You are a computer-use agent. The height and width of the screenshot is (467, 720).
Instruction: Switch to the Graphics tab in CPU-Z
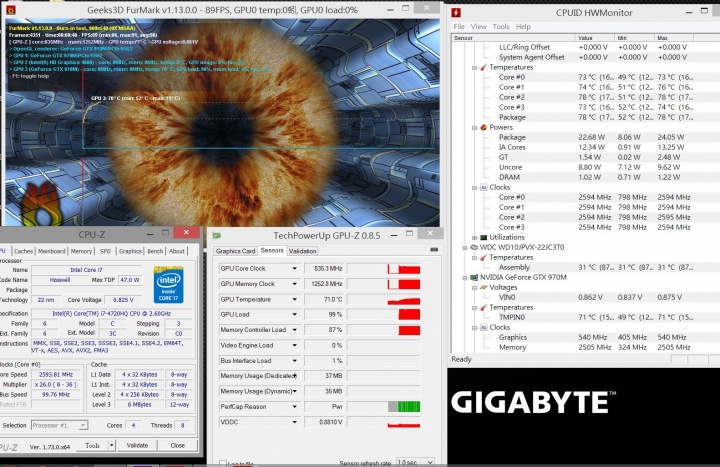pos(130,251)
